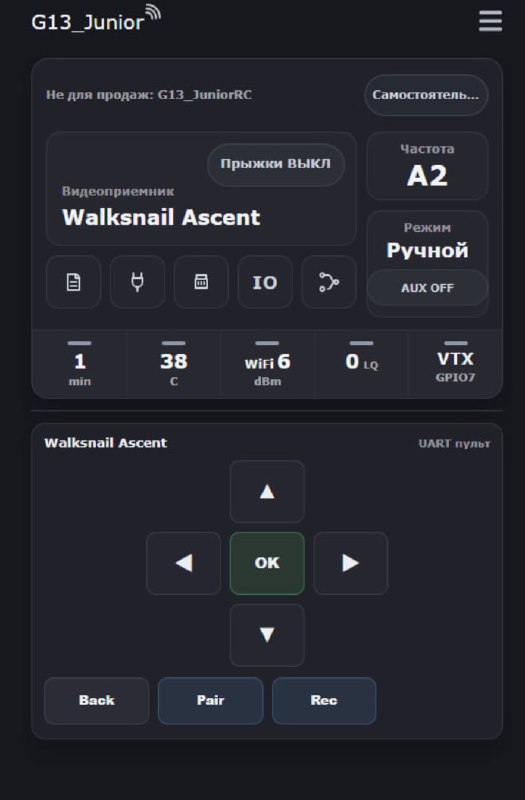Viewport: 525px width, 800px height.
Task: Switch the Самостоятель... mode pill
Action: tap(426, 95)
